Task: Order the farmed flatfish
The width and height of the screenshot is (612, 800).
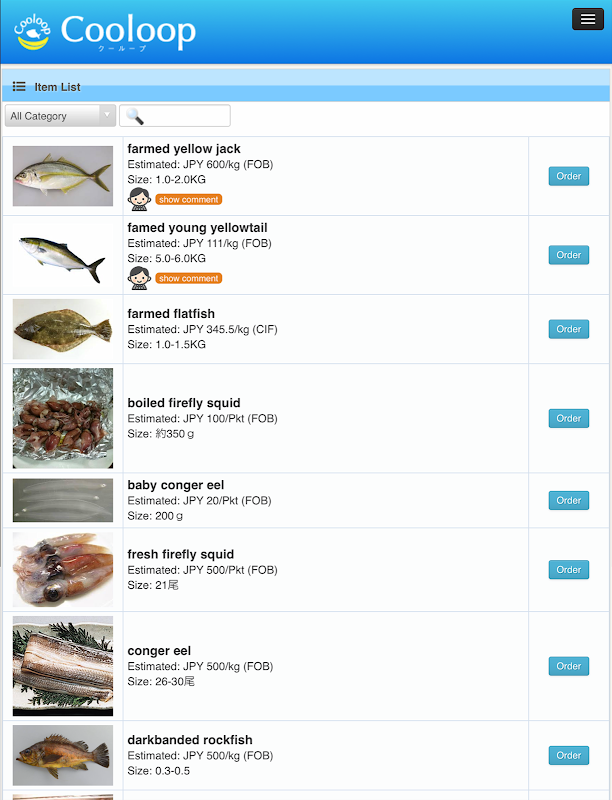Action: click(568, 329)
